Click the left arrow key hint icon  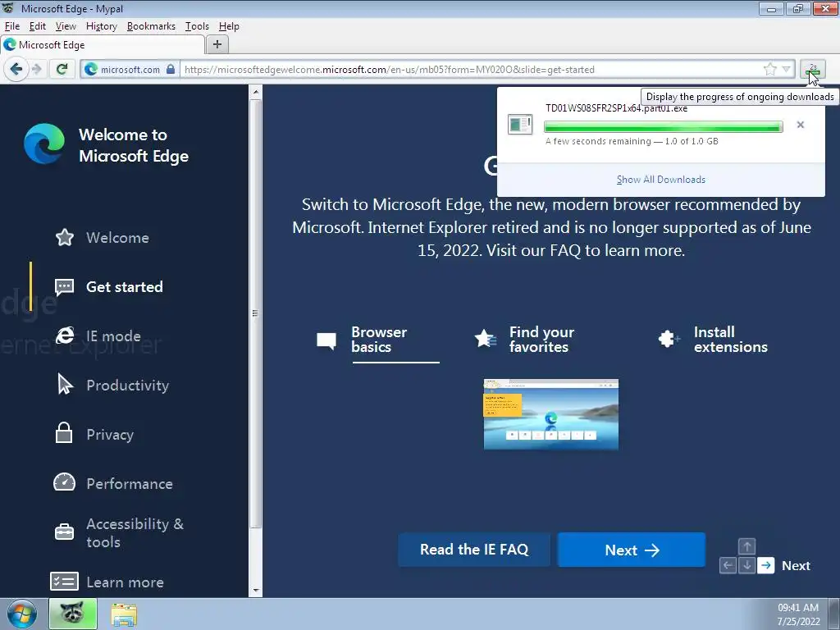point(728,565)
